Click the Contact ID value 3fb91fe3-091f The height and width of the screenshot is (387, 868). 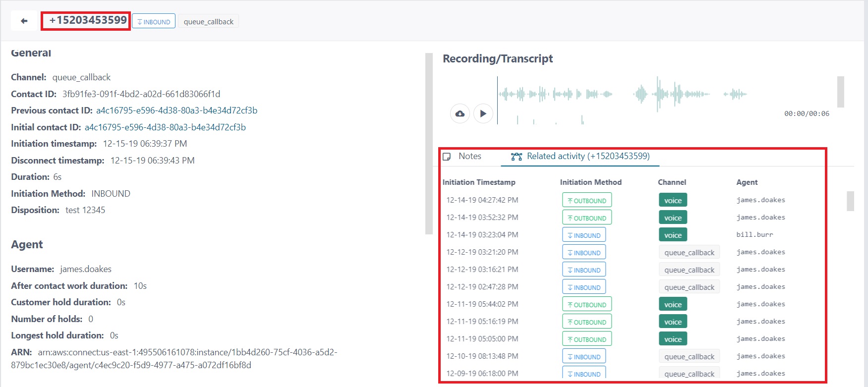pos(141,94)
